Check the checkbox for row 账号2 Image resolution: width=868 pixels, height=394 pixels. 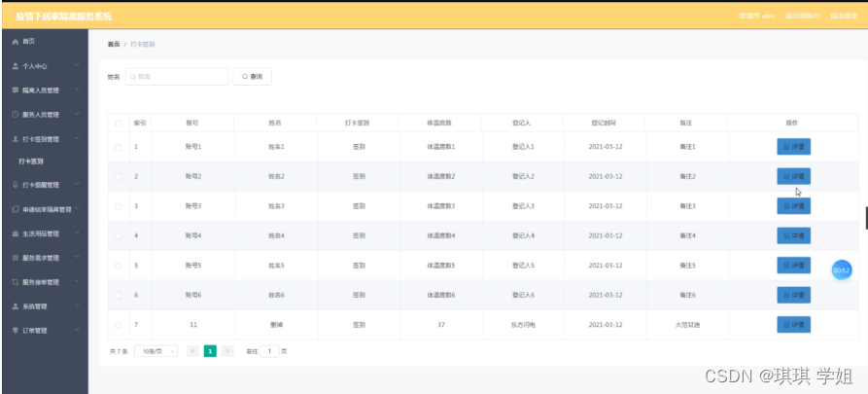point(119,176)
